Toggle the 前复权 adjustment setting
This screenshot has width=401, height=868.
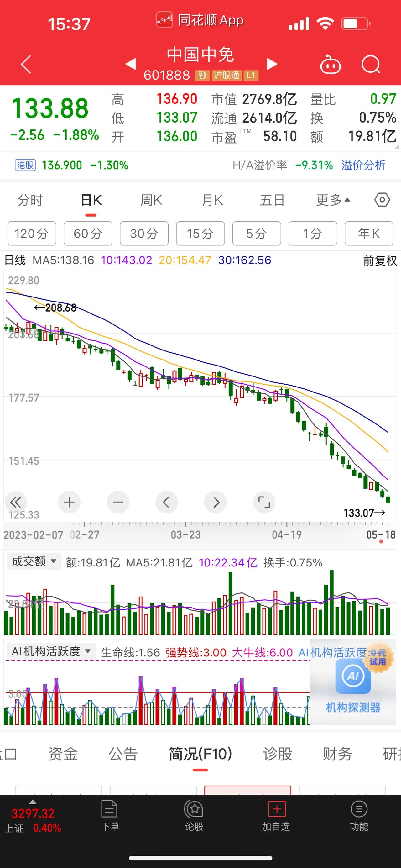(380, 260)
